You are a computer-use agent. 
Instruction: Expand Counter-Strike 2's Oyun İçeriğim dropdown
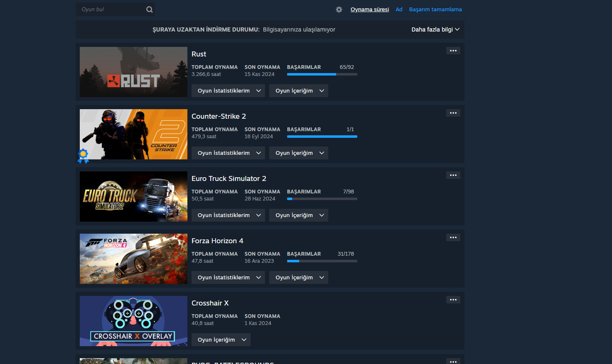pyautogui.click(x=299, y=153)
